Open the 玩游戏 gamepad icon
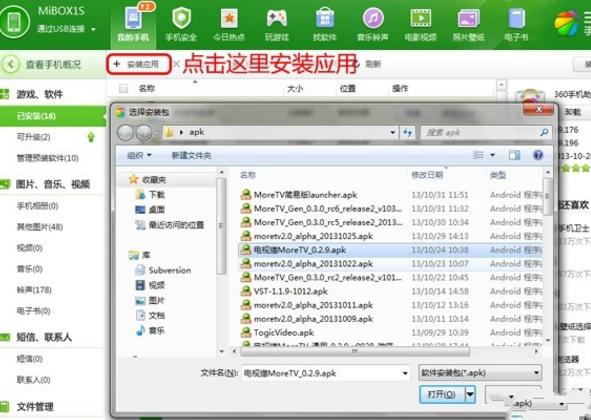 (x=277, y=18)
